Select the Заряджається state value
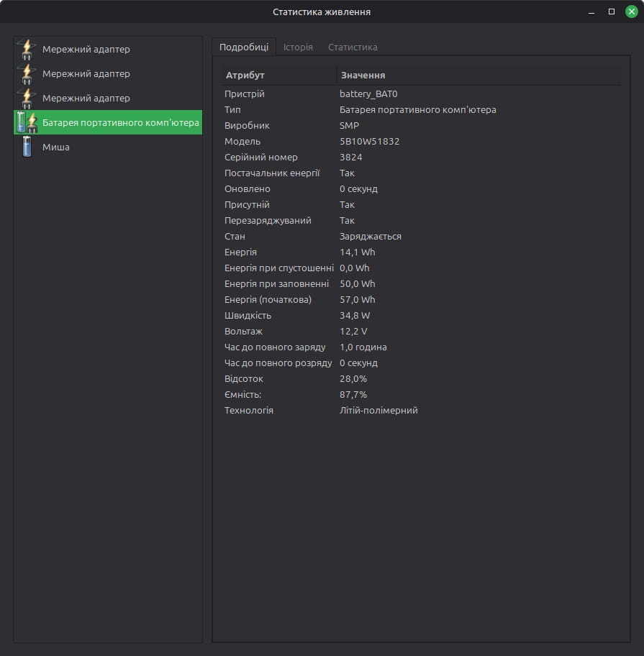 coord(371,237)
